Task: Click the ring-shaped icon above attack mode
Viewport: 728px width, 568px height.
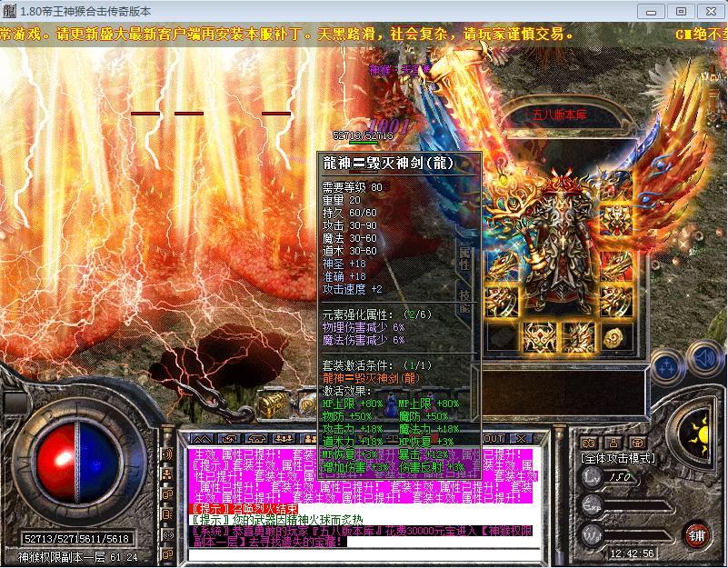Action: tap(637, 443)
